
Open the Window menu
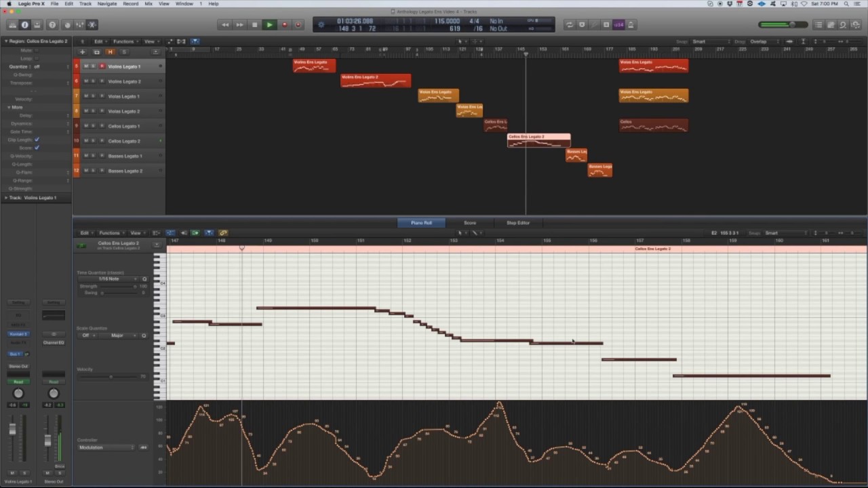click(184, 3)
